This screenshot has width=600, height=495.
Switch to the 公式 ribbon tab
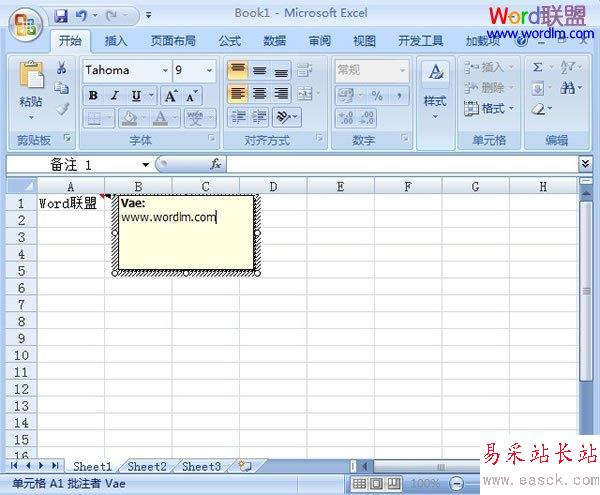tap(230, 41)
